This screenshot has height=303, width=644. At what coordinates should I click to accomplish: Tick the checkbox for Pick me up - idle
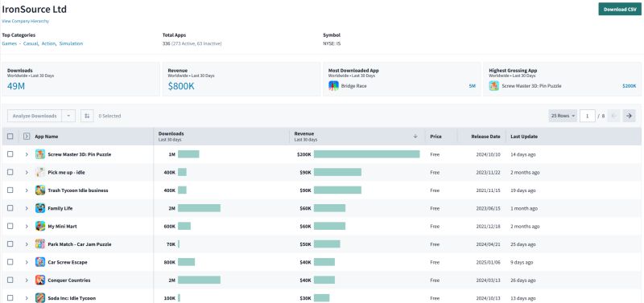coord(10,172)
